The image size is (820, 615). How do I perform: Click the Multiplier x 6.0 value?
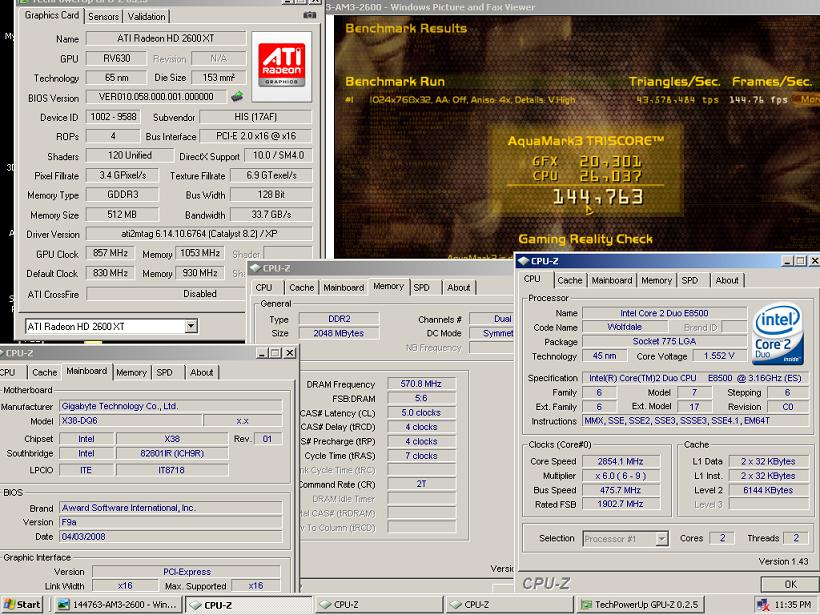[620, 475]
